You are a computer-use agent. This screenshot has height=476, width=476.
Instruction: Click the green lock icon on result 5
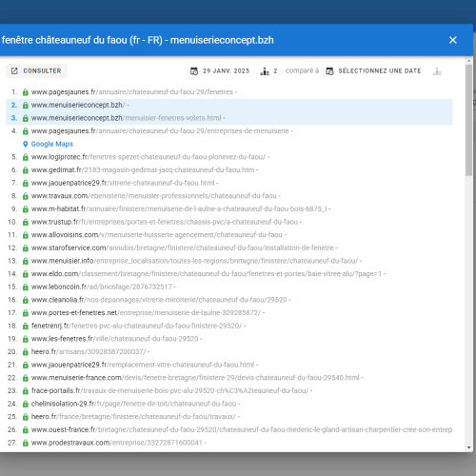[26, 157]
